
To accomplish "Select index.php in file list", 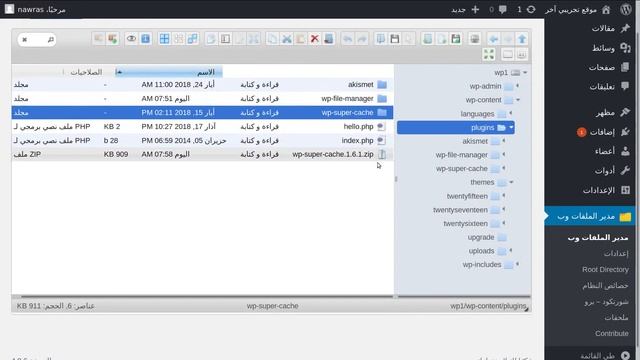I will 202,140.
